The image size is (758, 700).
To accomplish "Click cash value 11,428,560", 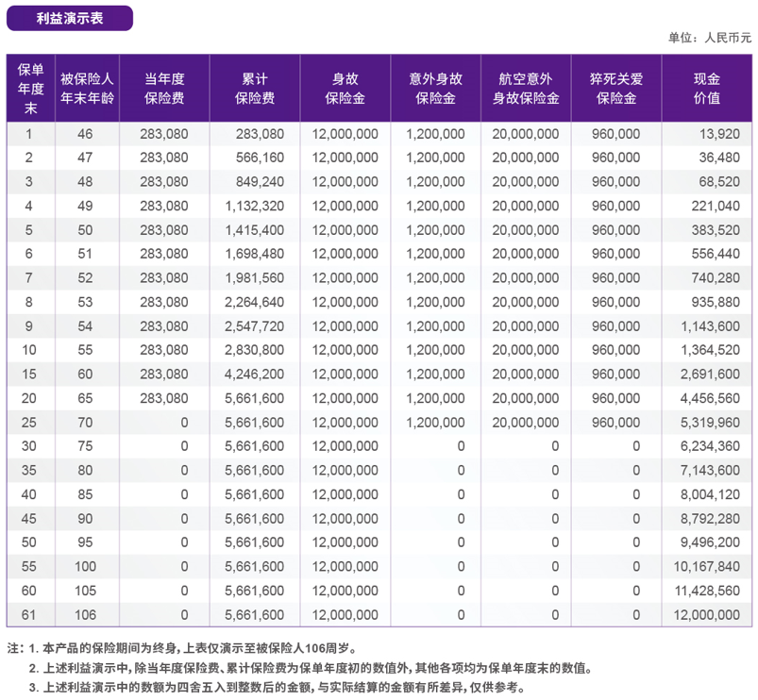I will coord(707,591).
